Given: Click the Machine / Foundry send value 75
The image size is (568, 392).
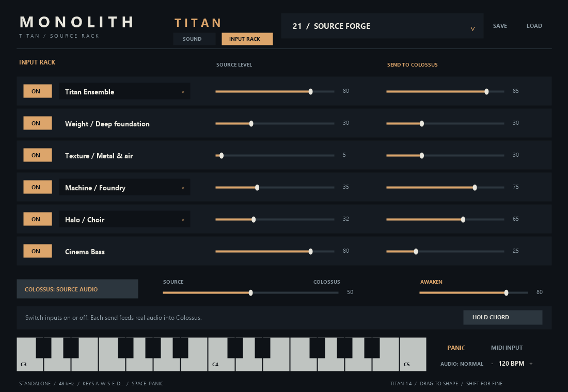Looking at the screenshot, I should coord(516,187).
